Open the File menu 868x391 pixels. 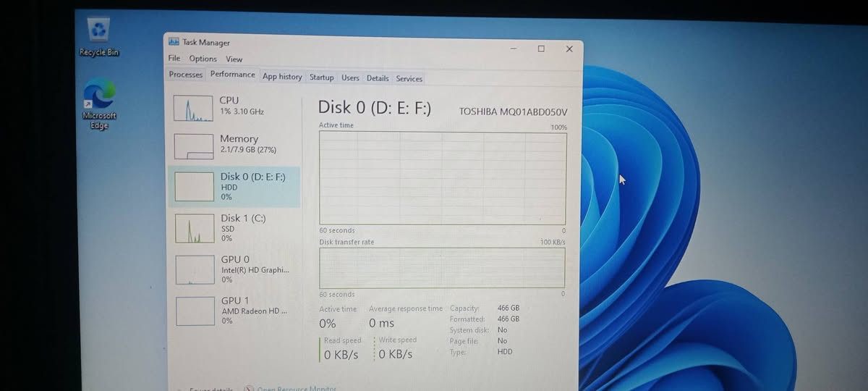[x=174, y=59]
